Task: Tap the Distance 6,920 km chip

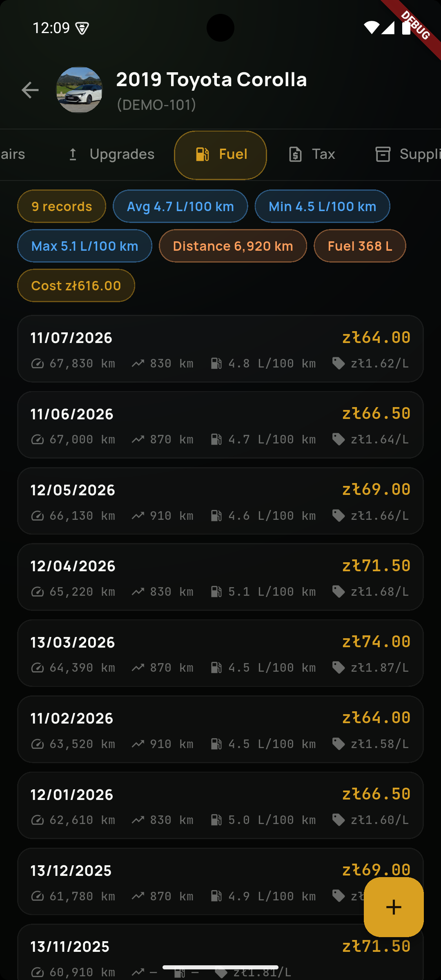Action: point(233,246)
